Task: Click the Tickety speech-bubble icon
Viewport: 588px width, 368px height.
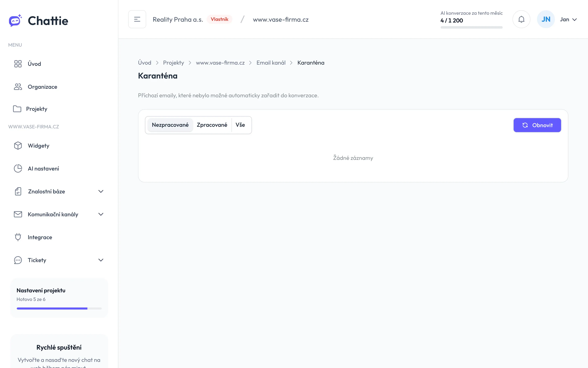Action: click(18, 260)
